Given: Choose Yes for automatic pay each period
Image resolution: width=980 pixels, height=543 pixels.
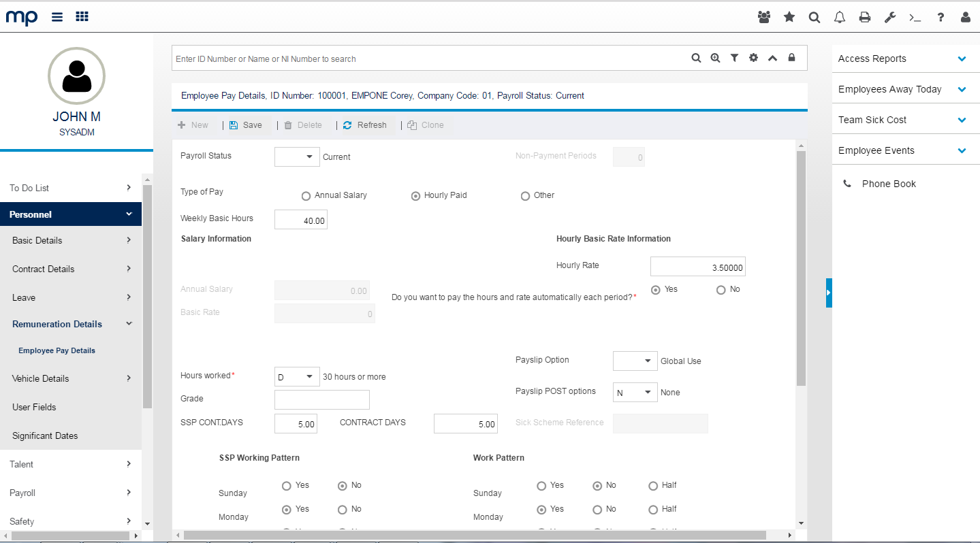Looking at the screenshot, I should click(656, 290).
